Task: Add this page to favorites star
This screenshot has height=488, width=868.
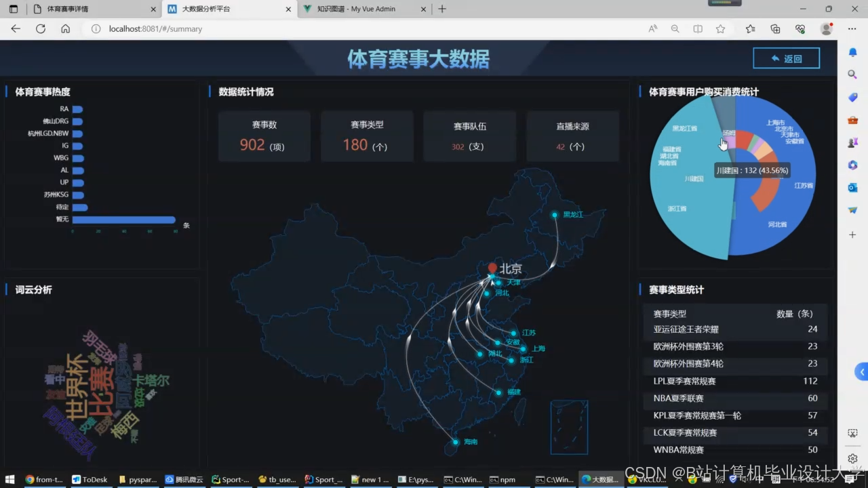Action: coord(720,28)
